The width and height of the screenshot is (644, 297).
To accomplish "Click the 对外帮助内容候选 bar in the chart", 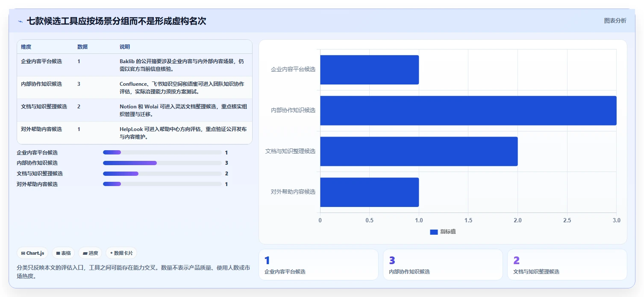I will [x=369, y=192].
